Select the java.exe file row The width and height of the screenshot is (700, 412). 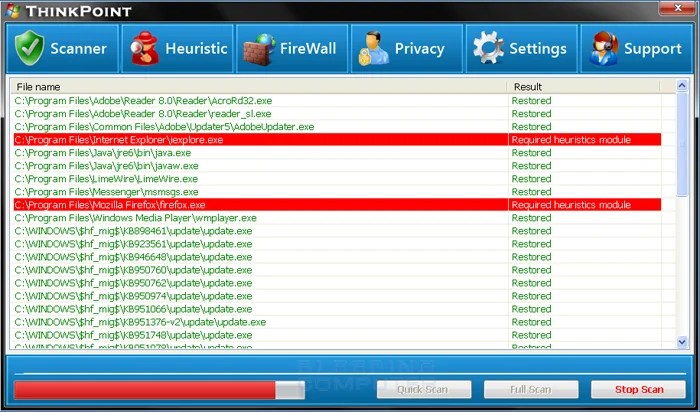(337, 153)
